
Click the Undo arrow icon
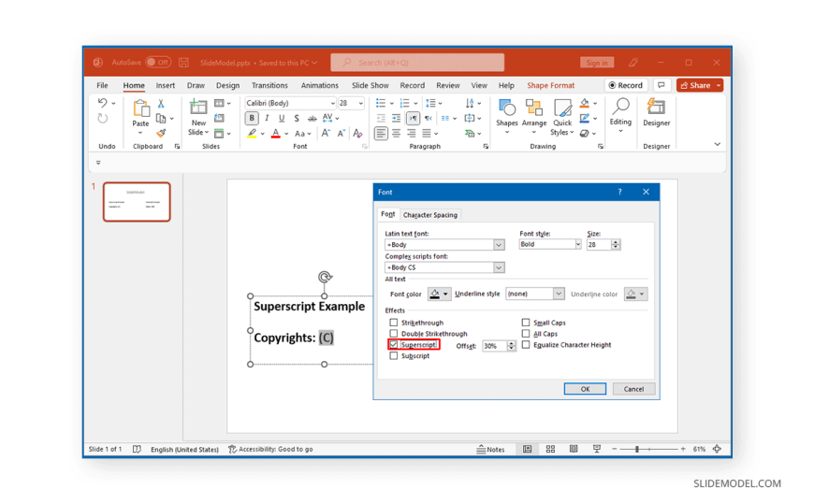coord(102,103)
